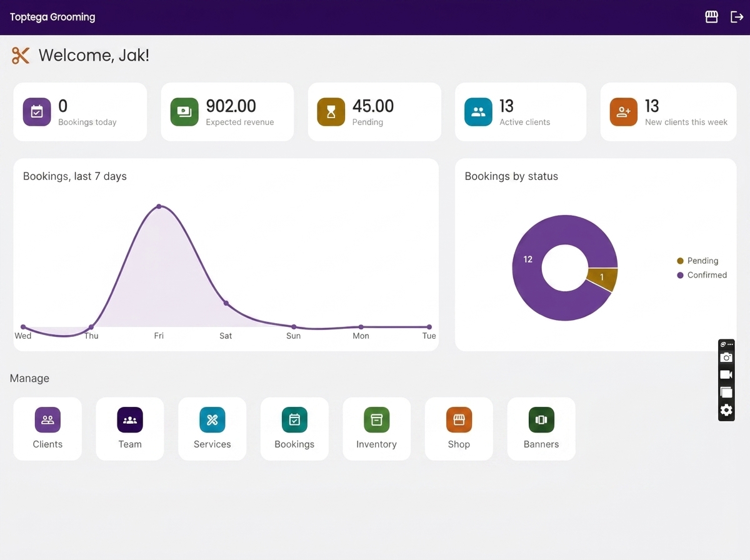Image resolution: width=750 pixels, height=560 pixels.
Task: Toggle Confirmed series in chart legend
Action: point(702,275)
